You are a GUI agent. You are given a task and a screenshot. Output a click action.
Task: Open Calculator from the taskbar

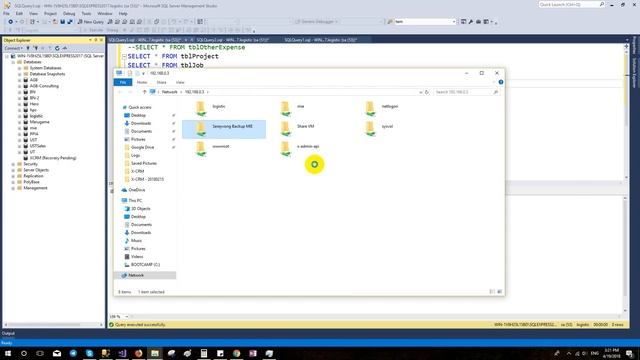(x=204, y=353)
